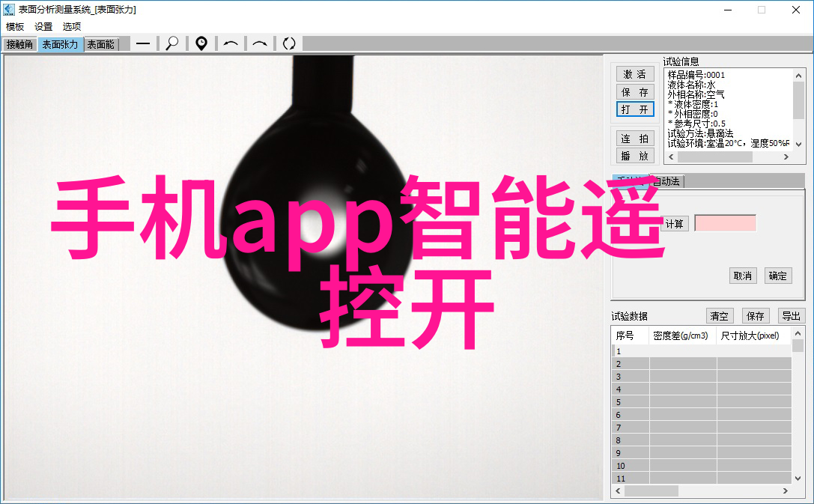Switch to the 表面张力 tab
The width and height of the screenshot is (814, 504).
point(60,45)
